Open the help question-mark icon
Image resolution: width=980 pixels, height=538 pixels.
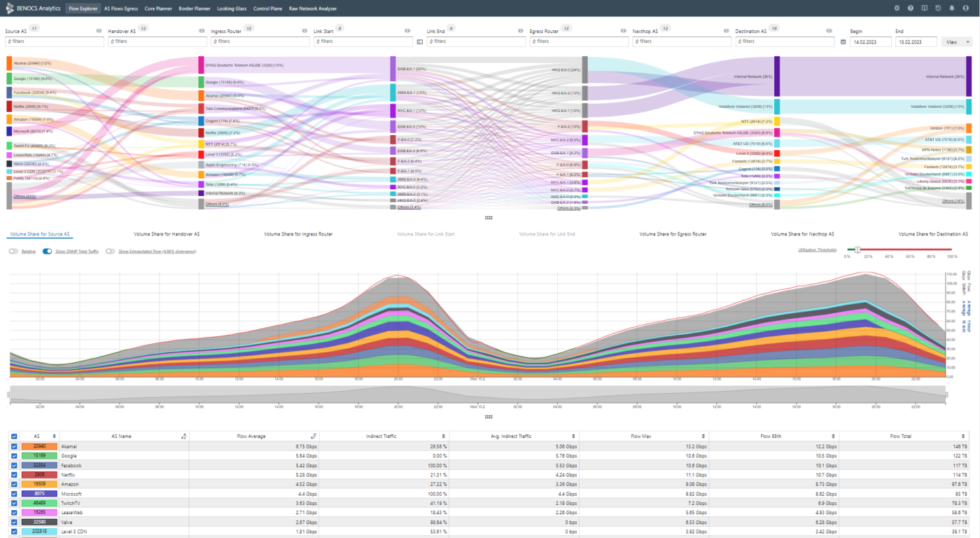(x=911, y=8)
